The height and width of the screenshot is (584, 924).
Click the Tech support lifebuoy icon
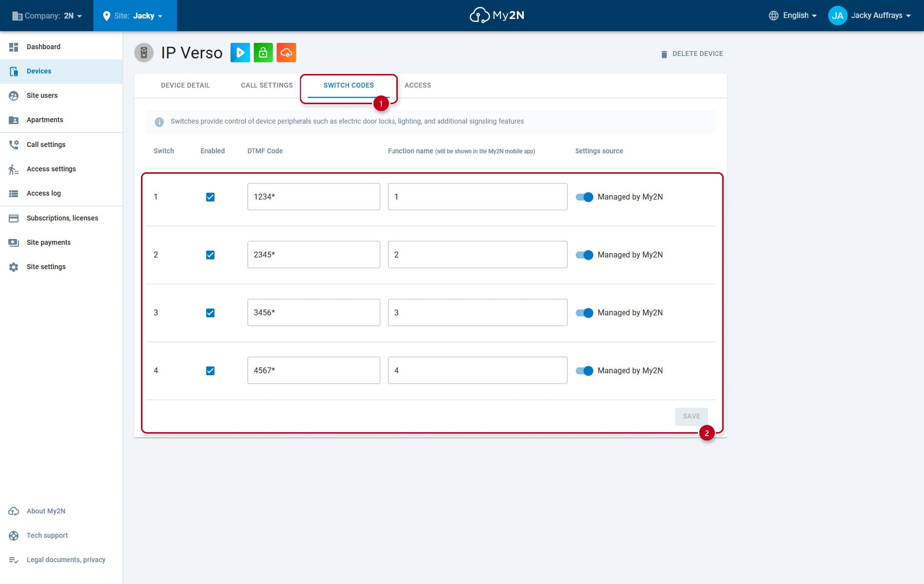tap(14, 535)
